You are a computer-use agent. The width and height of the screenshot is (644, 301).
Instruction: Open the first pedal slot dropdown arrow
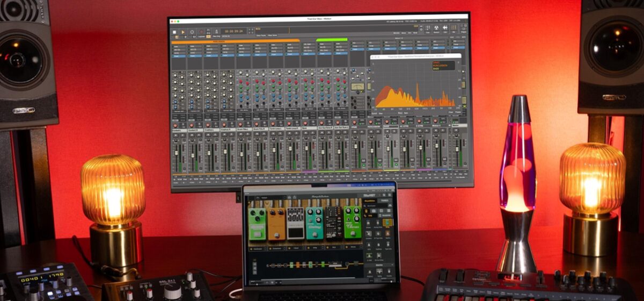point(265,248)
